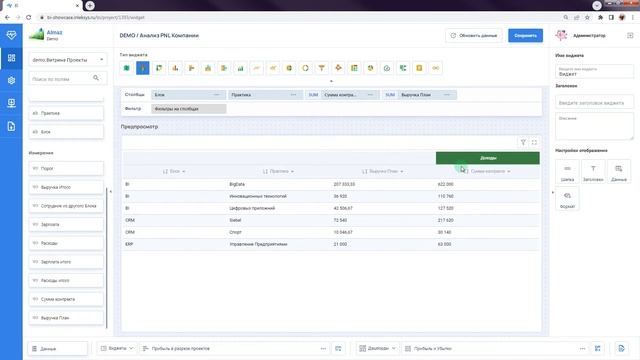Open widget more options in bottom bar
The height and width of the screenshot is (360, 640).
click(323, 349)
